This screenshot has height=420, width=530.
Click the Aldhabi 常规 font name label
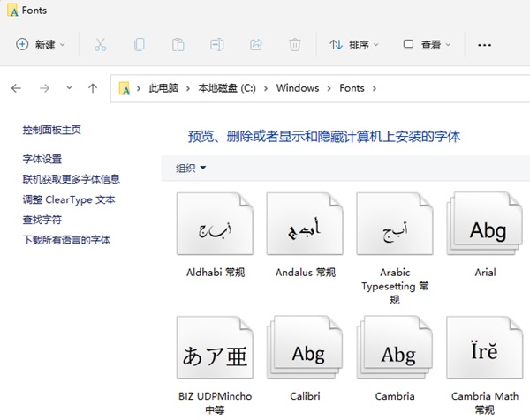(216, 273)
